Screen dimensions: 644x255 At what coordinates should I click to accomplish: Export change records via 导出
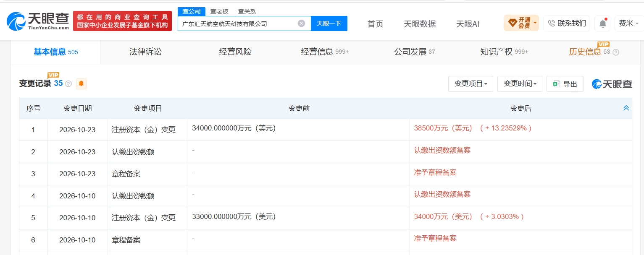tap(565, 84)
